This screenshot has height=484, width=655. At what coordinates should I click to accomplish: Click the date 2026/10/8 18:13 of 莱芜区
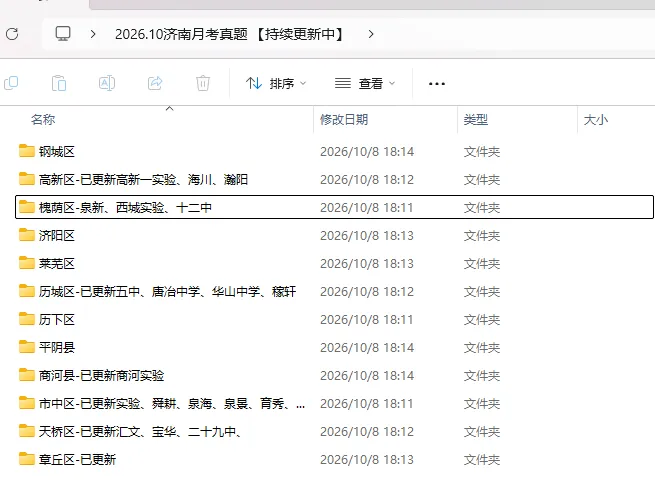pos(367,264)
